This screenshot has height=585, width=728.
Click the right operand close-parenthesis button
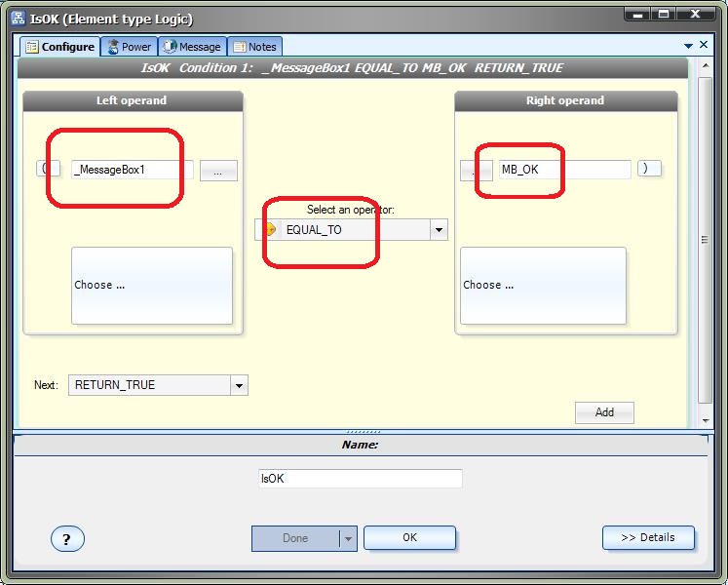click(649, 169)
